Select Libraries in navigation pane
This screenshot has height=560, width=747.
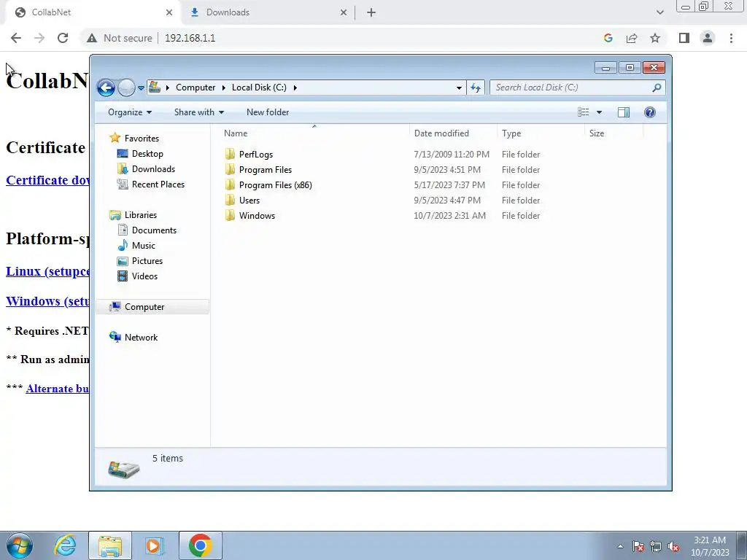[x=141, y=215]
